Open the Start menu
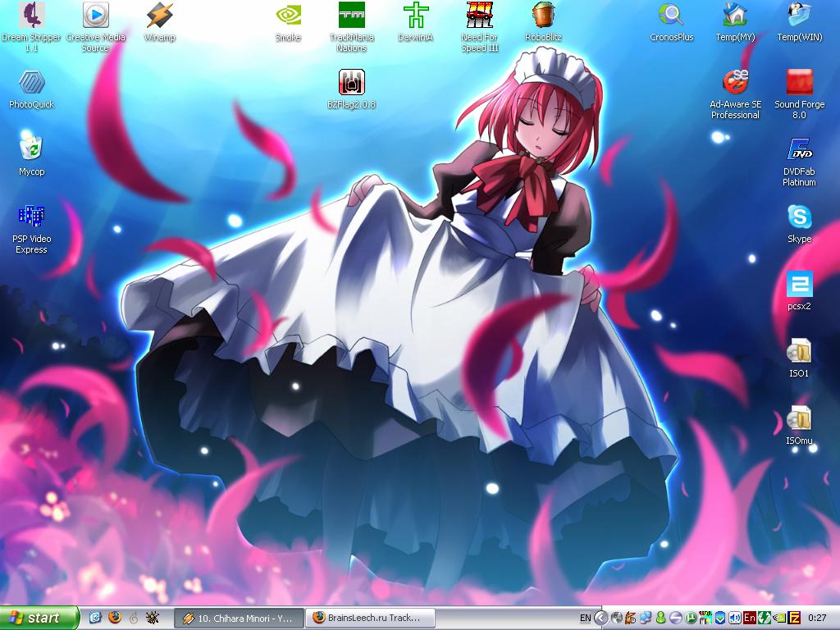Image resolution: width=840 pixels, height=630 pixels. click(x=39, y=618)
